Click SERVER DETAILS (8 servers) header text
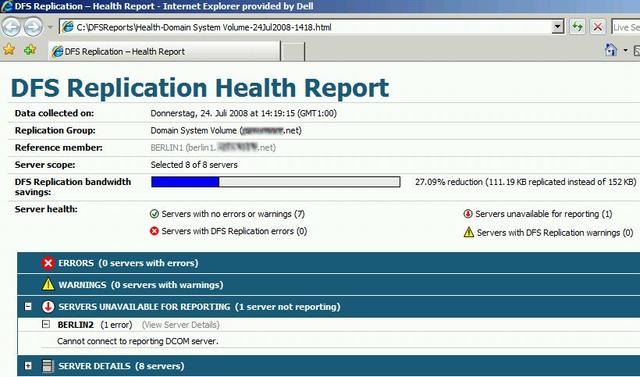640x377 pixels. tap(121, 366)
